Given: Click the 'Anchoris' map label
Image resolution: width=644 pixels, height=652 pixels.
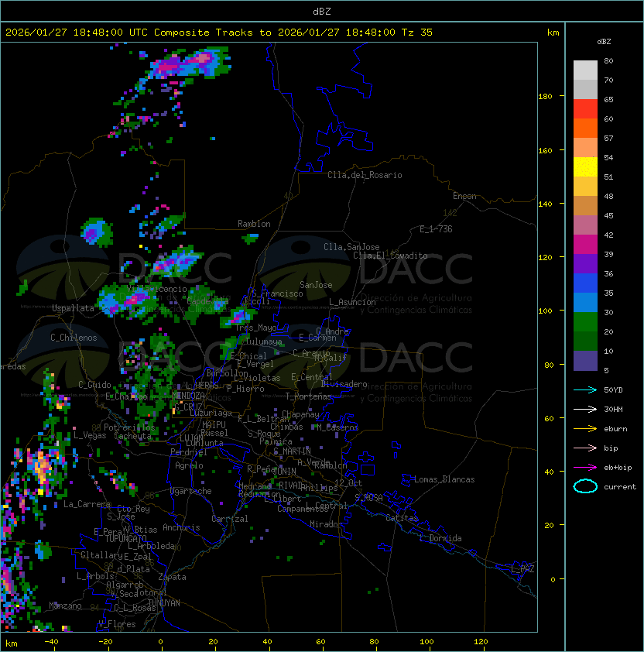Looking at the screenshot, I should coord(181,527).
